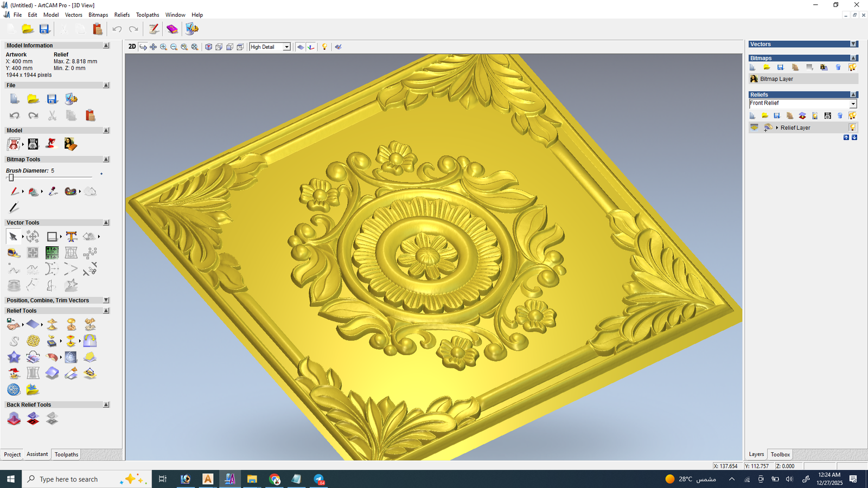Choose the Create Text tool icon
The height and width of the screenshot is (488, 868).
[71, 237]
